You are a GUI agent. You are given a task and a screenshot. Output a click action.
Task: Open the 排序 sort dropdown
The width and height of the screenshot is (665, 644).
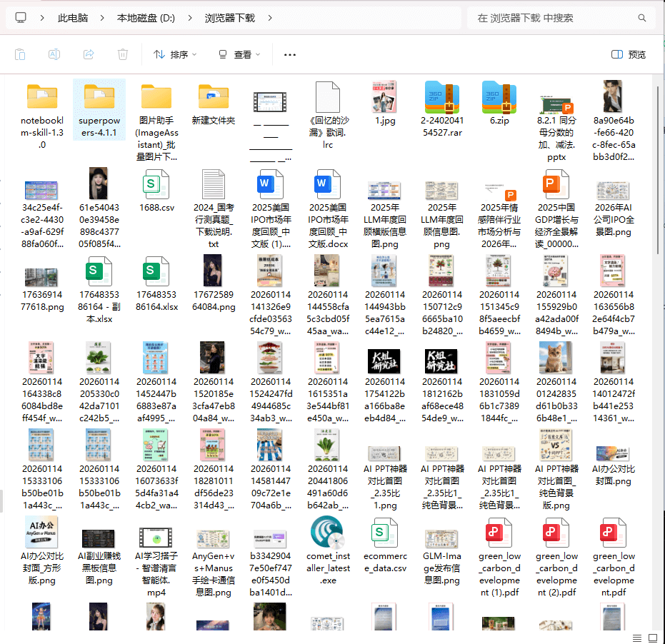pos(175,54)
